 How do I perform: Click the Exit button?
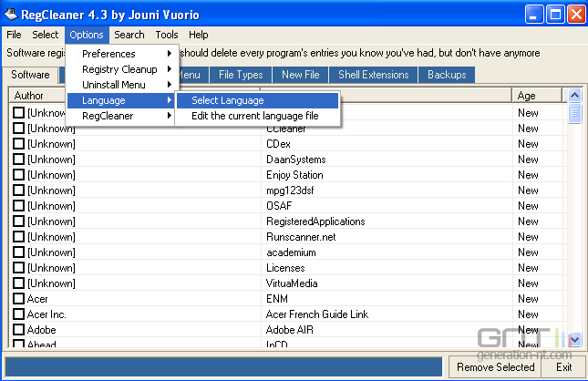pyautogui.click(x=563, y=367)
